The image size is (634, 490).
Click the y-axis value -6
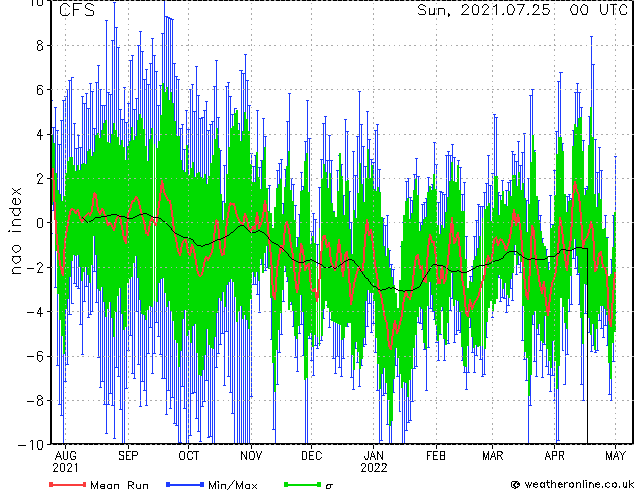(x=35, y=356)
